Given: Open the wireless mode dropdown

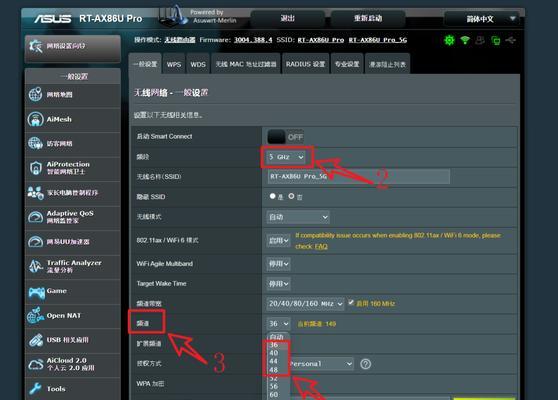Looking at the screenshot, I should coord(298,217).
